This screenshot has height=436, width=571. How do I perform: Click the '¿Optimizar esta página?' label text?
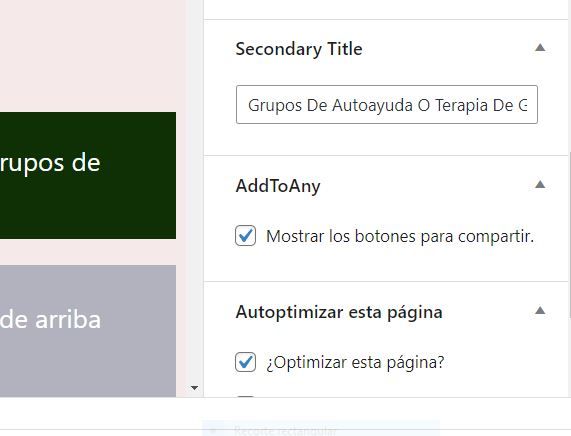click(355, 362)
